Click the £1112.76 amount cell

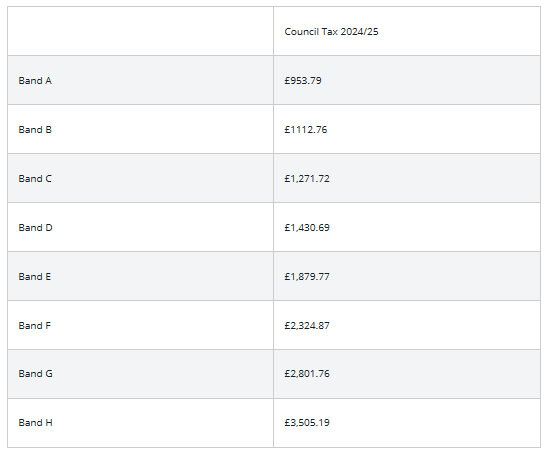[407, 129]
